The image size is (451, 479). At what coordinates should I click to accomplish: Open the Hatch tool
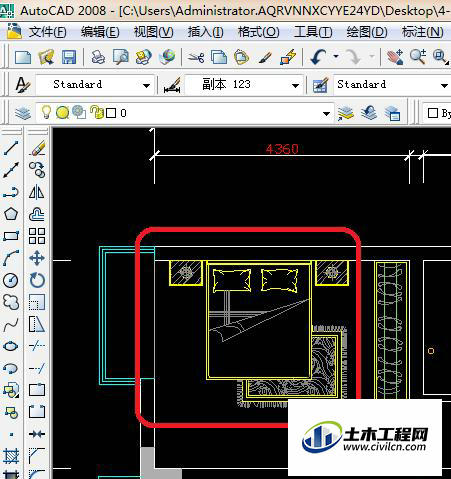point(11,456)
